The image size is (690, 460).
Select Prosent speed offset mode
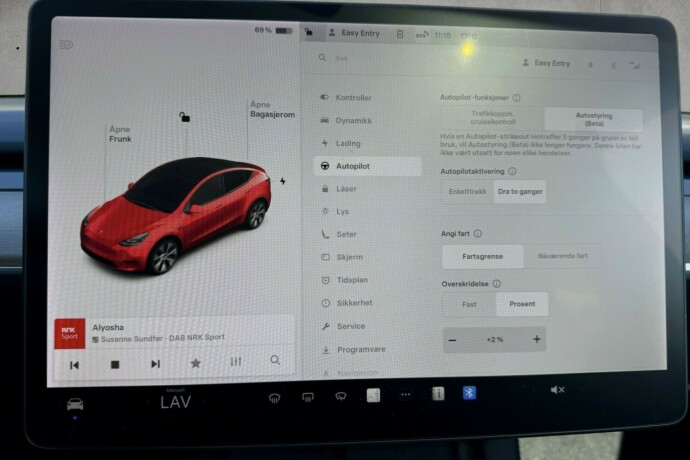pos(522,304)
